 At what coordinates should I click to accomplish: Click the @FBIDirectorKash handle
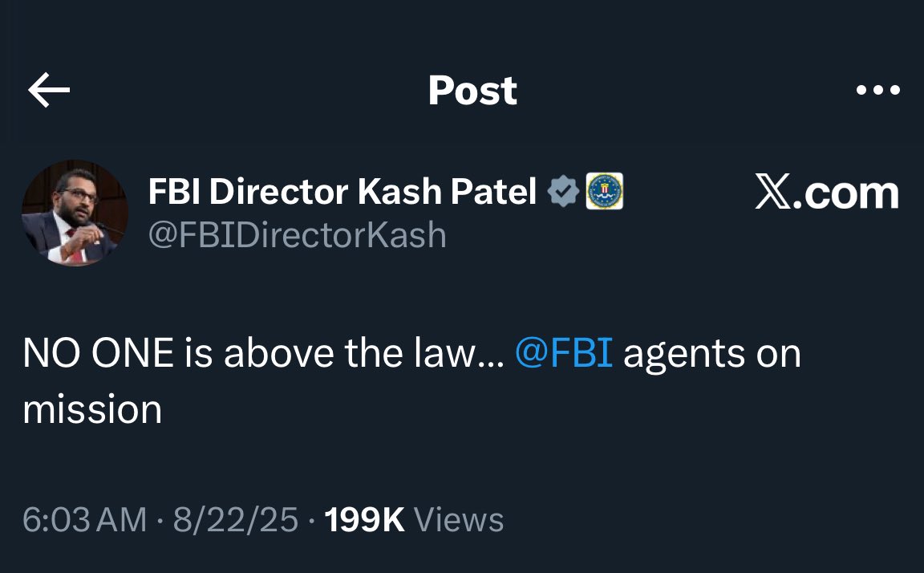[297, 235]
